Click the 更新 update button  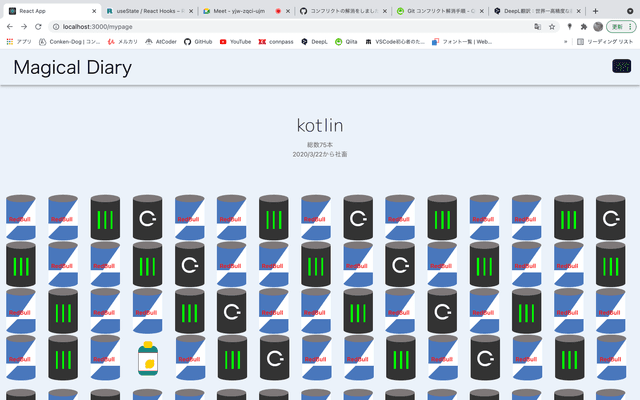[621, 27]
